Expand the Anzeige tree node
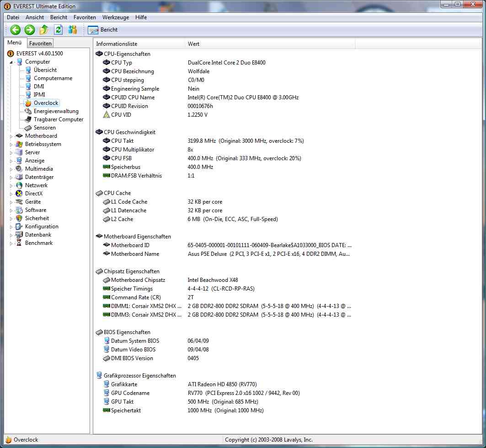 click(x=11, y=161)
